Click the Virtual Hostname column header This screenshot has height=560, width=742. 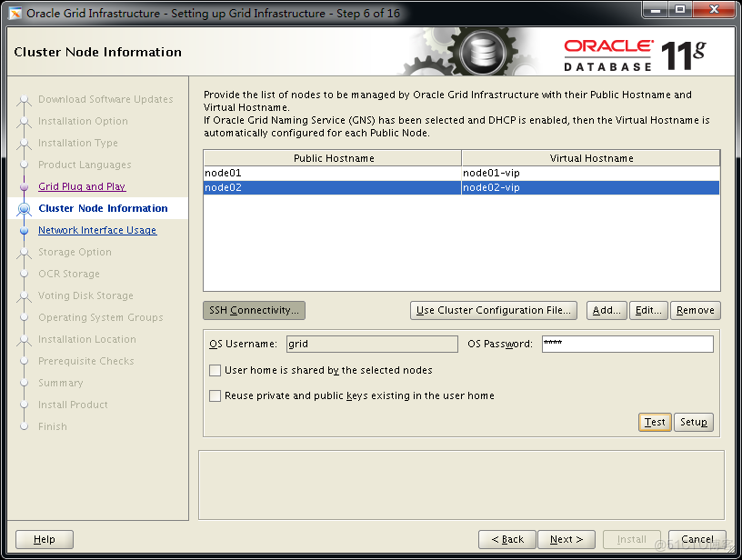591,158
